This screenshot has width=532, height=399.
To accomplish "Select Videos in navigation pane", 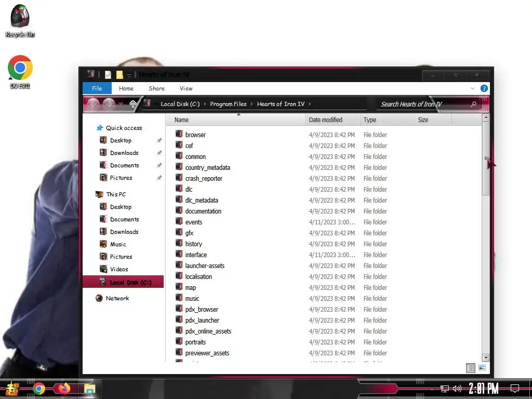I will pyautogui.click(x=119, y=269).
